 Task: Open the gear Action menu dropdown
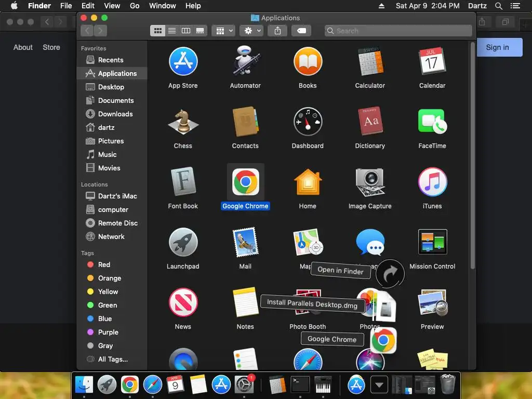(252, 31)
